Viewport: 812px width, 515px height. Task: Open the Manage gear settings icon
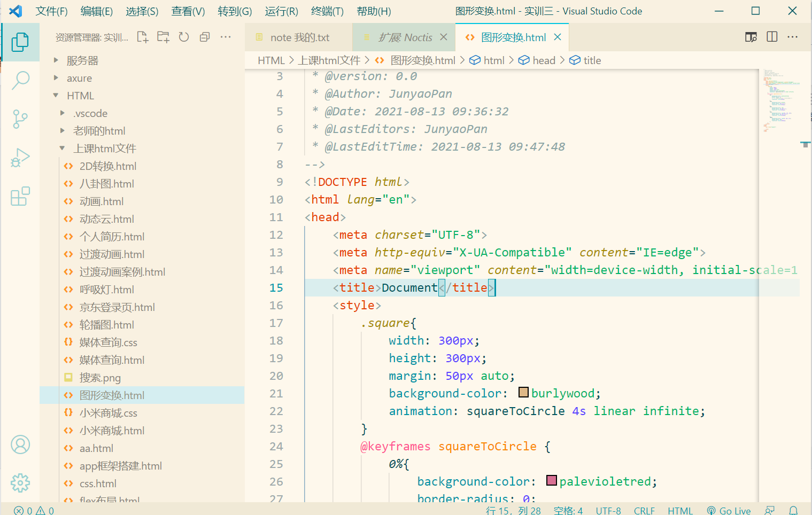[x=20, y=483]
